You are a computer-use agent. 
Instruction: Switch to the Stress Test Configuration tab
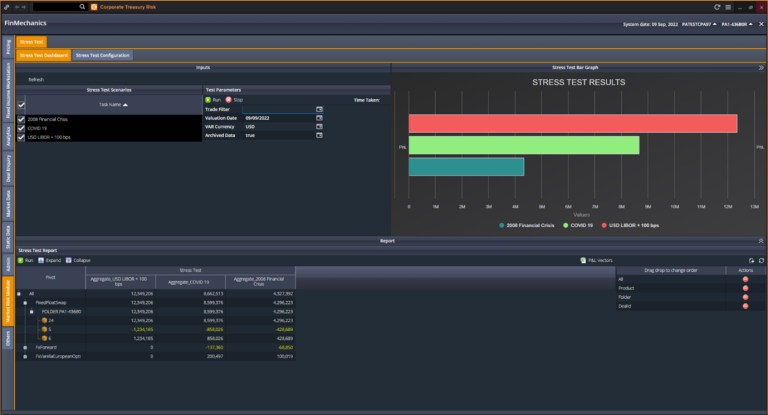pyautogui.click(x=102, y=55)
